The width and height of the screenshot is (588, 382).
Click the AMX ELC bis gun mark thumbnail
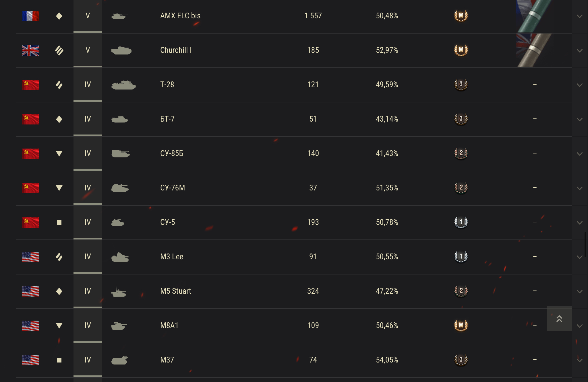(x=533, y=16)
